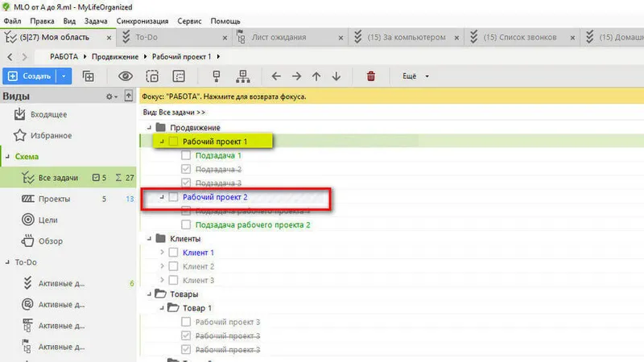Select the Товар 1 folder item

point(196,308)
